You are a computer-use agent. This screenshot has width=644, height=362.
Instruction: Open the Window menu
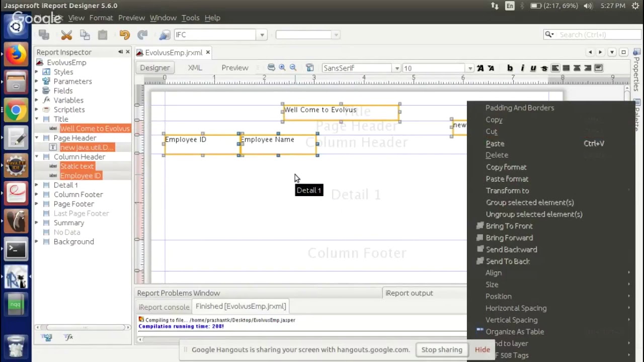pos(163,18)
